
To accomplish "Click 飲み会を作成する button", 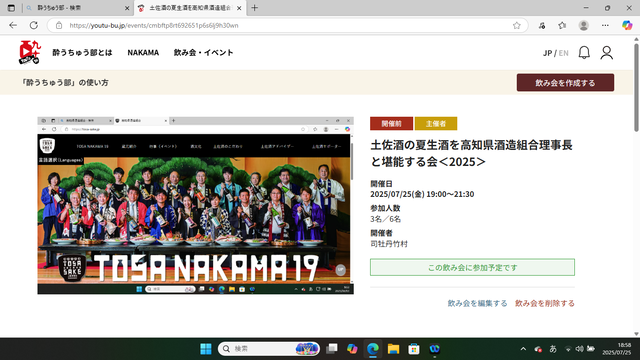I will pyautogui.click(x=565, y=82).
